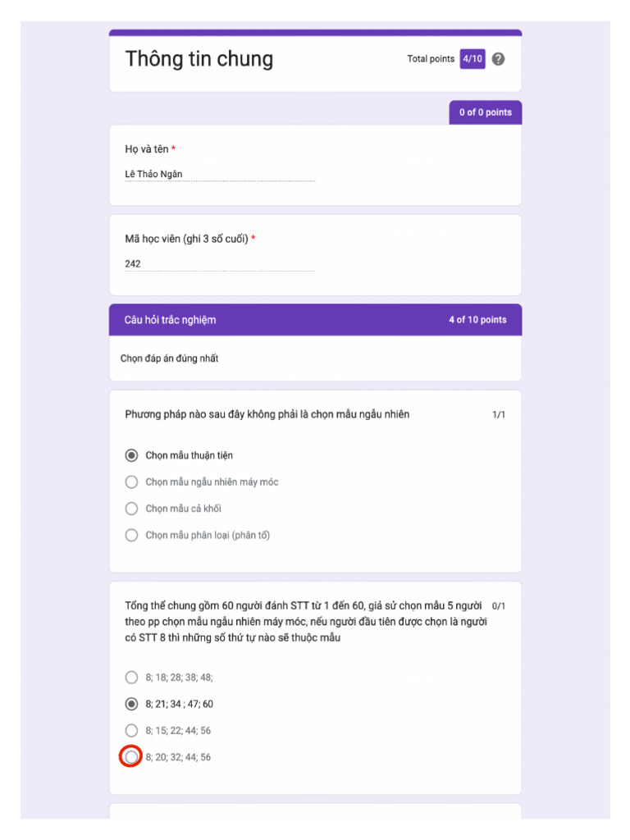This screenshot has height=840, width=630.
Task: Click the "Chọn đáp án đúng nhất" description
Action: coord(169,358)
